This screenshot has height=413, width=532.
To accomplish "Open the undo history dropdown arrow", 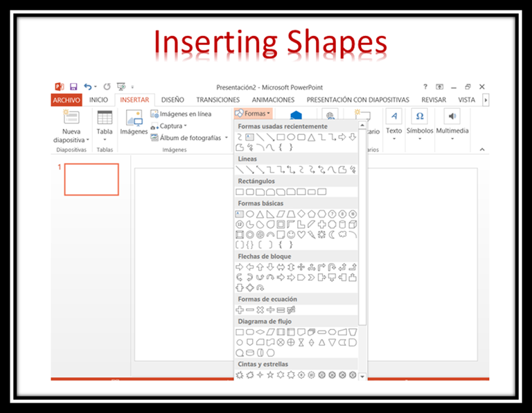I will [x=96, y=87].
